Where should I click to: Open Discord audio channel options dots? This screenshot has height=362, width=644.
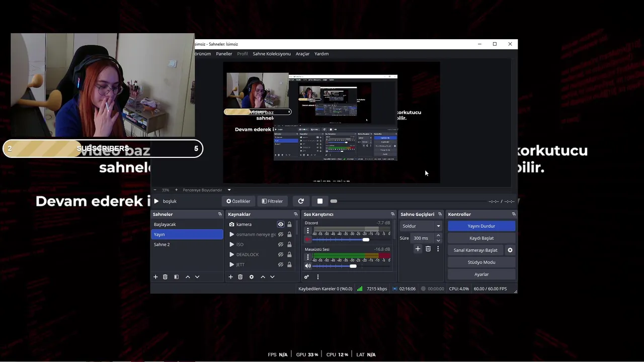click(308, 230)
